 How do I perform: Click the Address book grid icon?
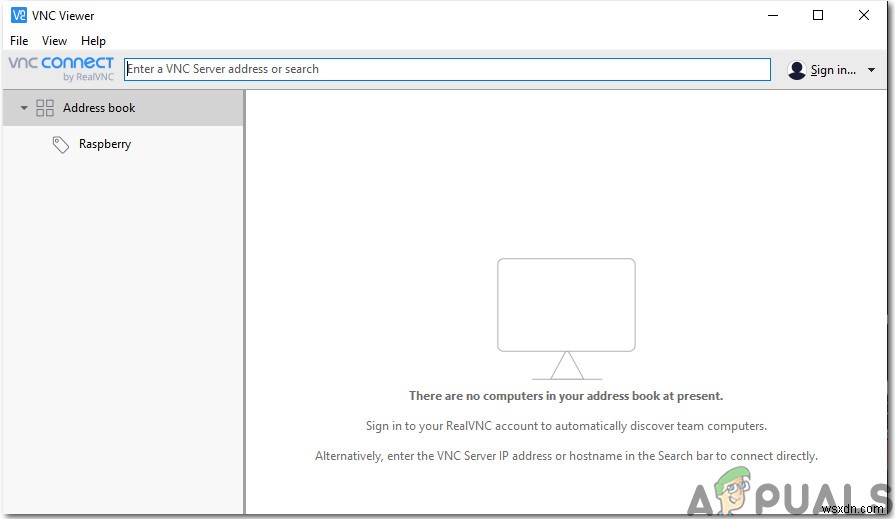coord(45,108)
